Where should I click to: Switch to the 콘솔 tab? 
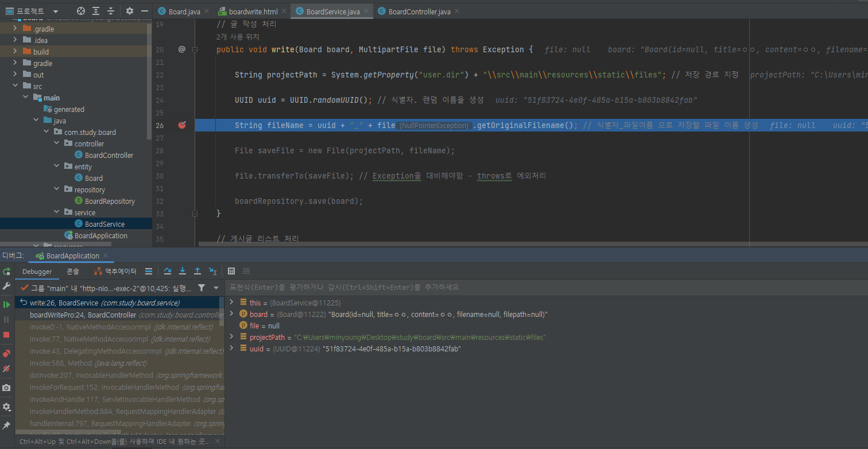(73, 272)
